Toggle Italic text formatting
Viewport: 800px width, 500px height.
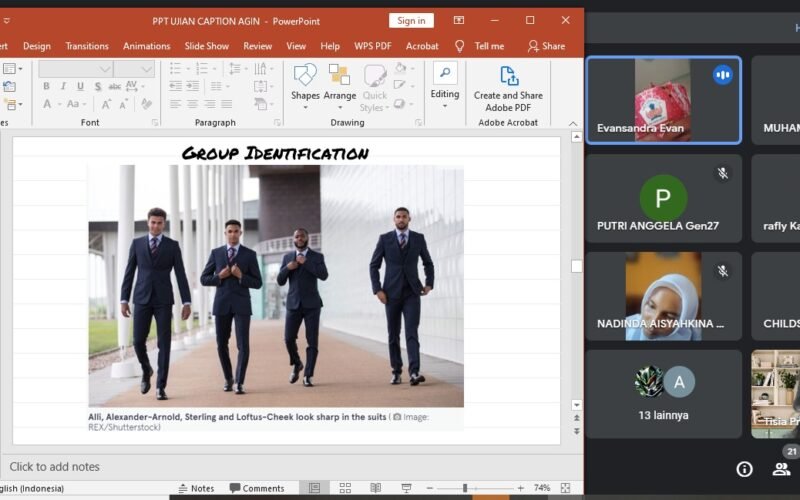[x=62, y=87]
